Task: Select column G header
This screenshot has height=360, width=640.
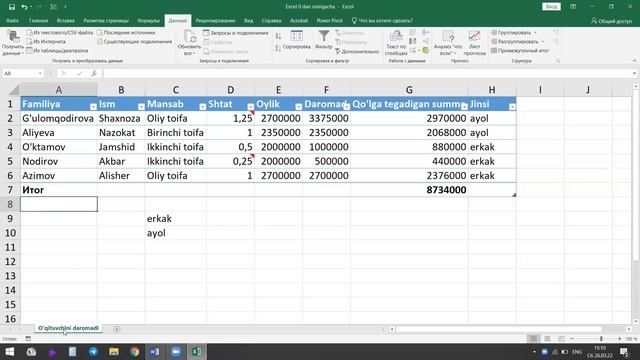Action: pyautogui.click(x=409, y=90)
